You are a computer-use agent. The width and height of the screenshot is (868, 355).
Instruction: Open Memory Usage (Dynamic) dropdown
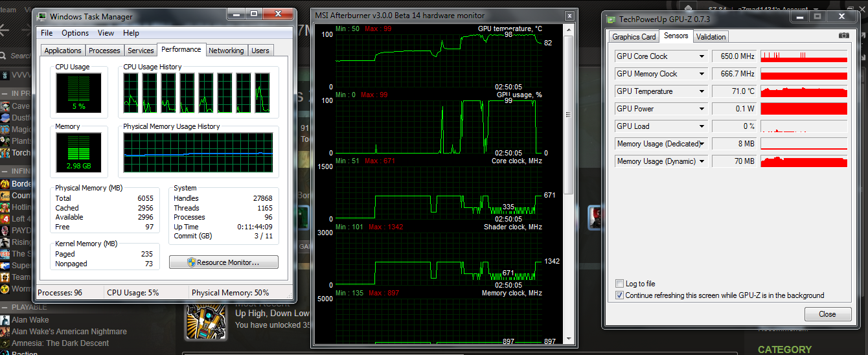point(702,161)
